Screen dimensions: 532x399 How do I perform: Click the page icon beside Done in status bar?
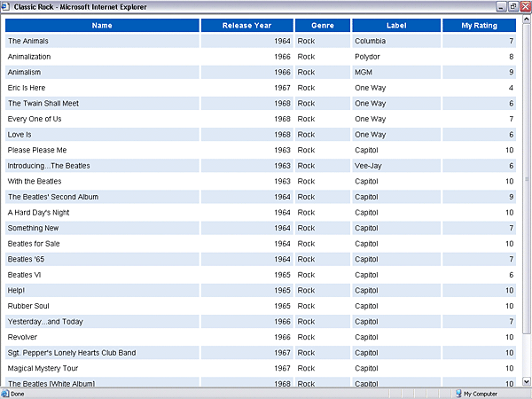click(6, 393)
